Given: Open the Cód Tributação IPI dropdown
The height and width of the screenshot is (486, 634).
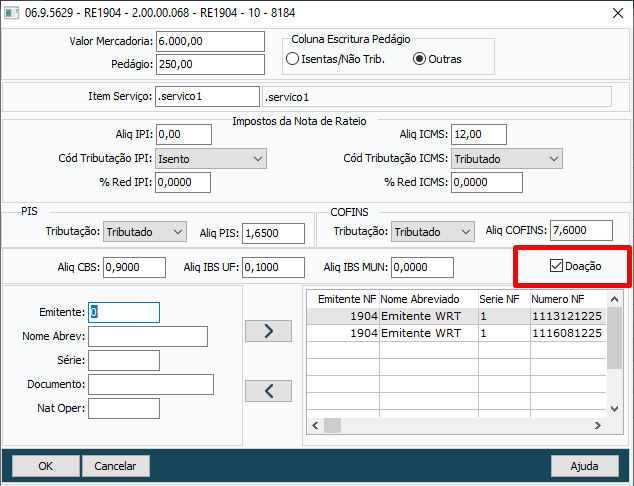Looking at the screenshot, I should [211, 159].
